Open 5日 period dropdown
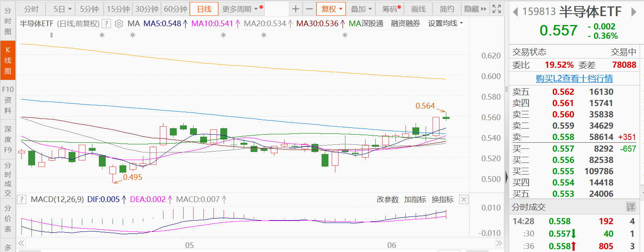 click(60, 9)
